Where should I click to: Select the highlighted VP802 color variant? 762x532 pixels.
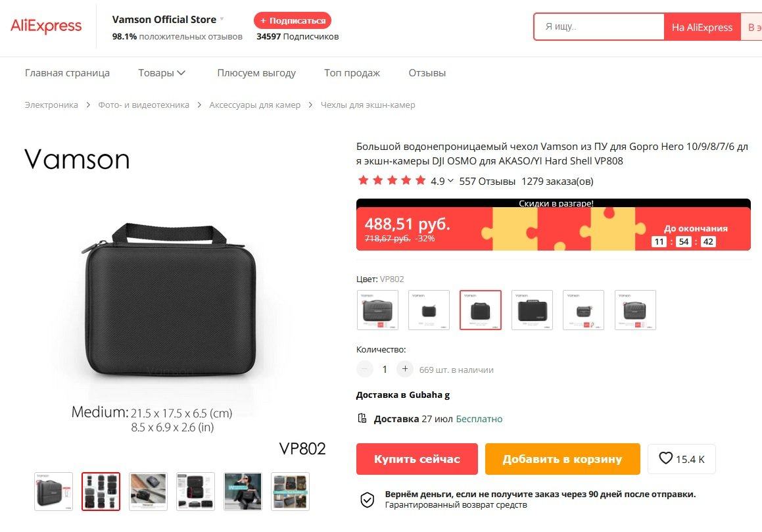point(481,310)
